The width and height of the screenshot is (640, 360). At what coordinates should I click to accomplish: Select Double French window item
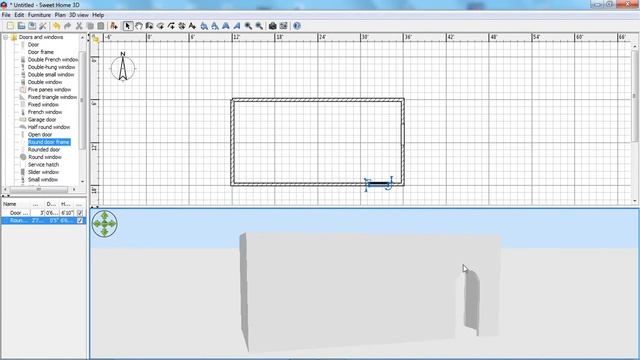pyautogui.click(x=53, y=60)
